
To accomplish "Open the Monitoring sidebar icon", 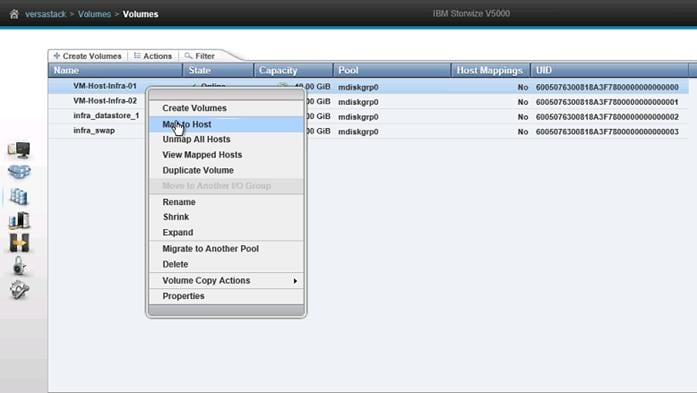I will click(19, 150).
